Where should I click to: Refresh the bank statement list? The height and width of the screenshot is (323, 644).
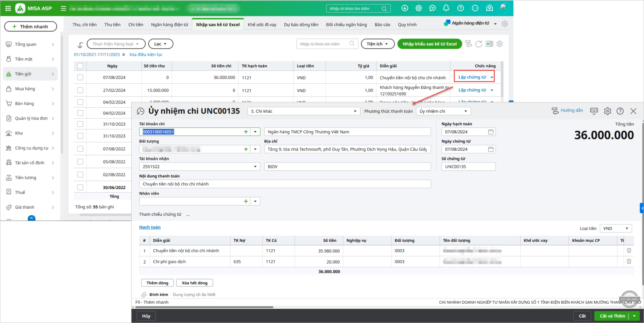click(x=479, y=44)
